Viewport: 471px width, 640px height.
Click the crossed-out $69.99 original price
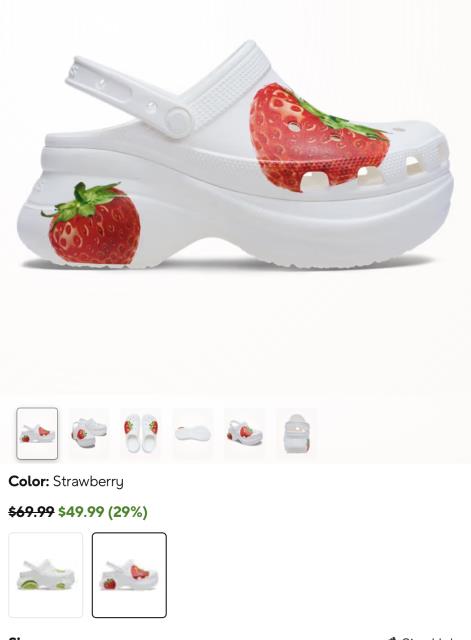tap(31, 511)
